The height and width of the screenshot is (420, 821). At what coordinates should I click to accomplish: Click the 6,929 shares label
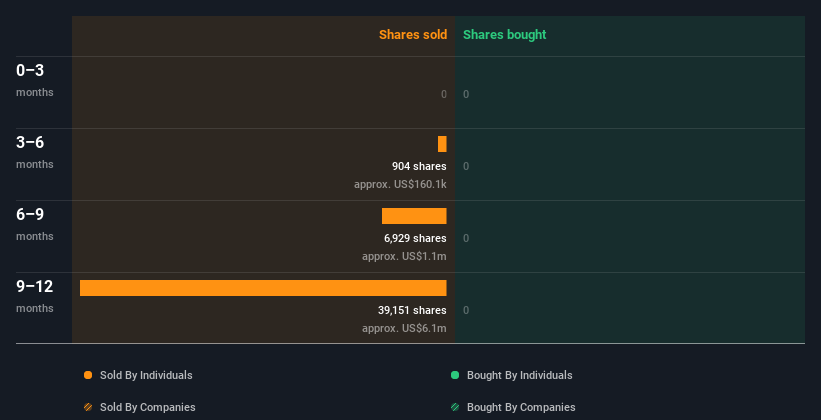[415, 238]
